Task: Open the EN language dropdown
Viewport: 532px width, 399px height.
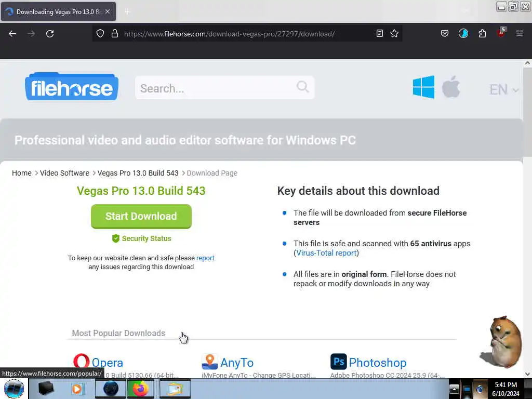Action: tap(504, 90)
